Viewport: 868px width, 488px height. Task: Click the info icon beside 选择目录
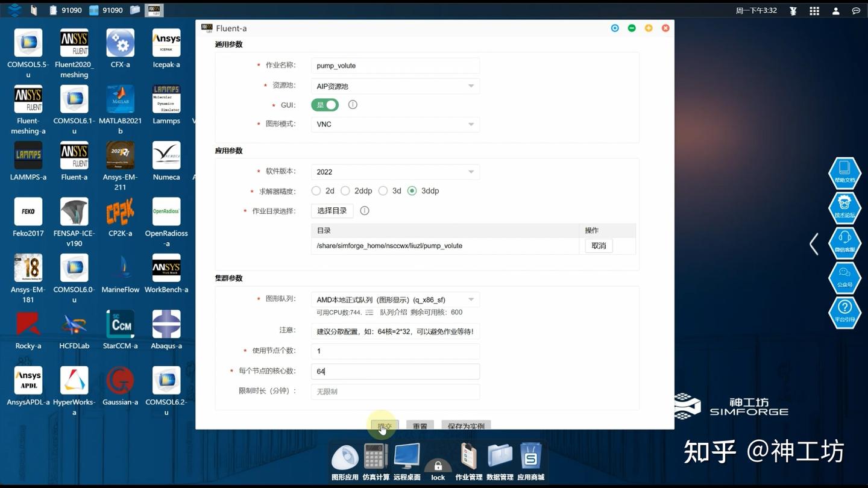pos(365,211)
